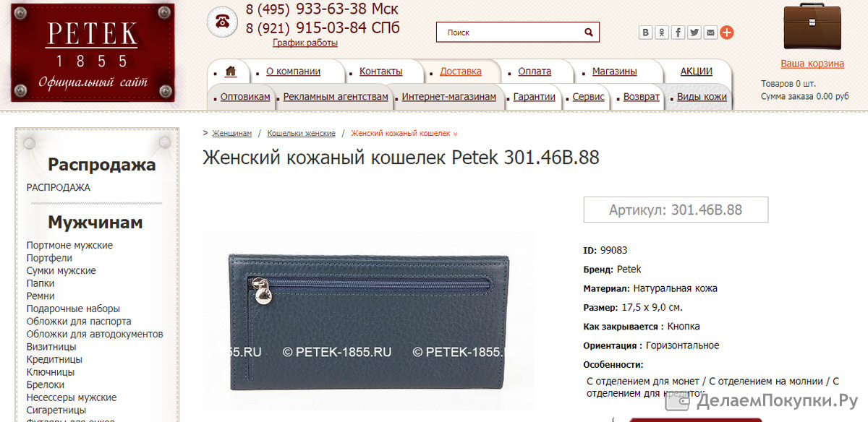Open the АКЦИИ menu tab
This screenshot has height=422, width=868.
[697, 72]
